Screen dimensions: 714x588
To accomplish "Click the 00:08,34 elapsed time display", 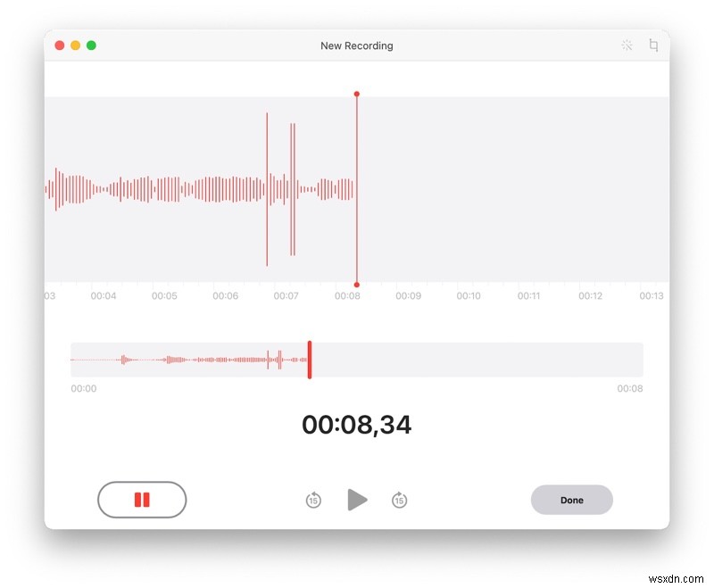I will click(356, 425).
